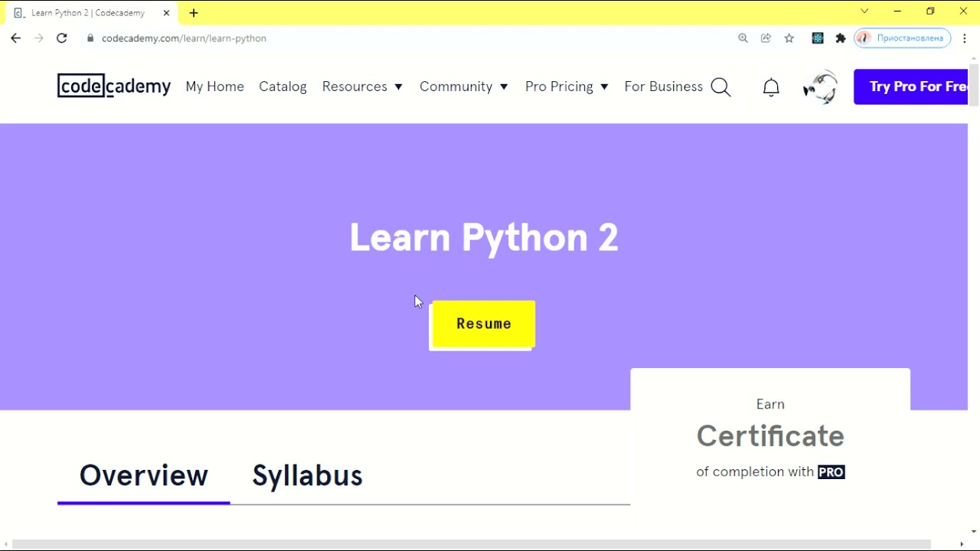Minimize the browser window
The image size is (980, 551).
click(897, 11)
